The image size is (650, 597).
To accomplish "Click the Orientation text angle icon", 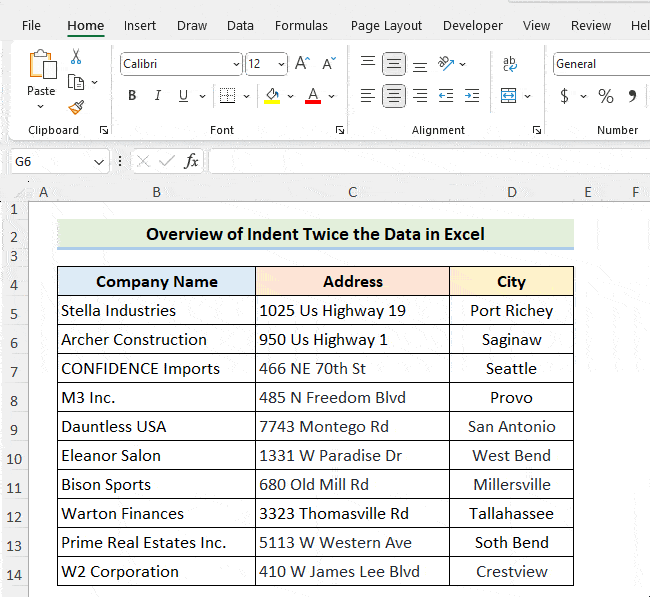I will pyautogui.click(x=446, y=63).
